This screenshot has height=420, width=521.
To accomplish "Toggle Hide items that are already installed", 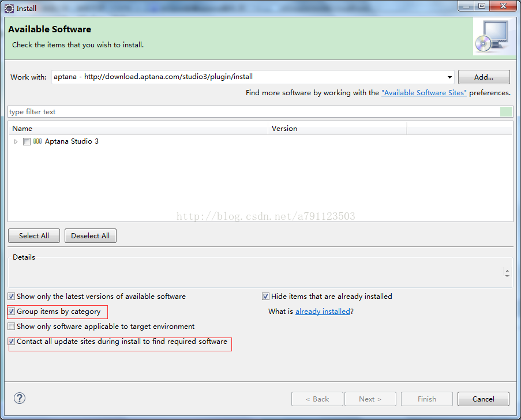I will [x=265, y=296].
